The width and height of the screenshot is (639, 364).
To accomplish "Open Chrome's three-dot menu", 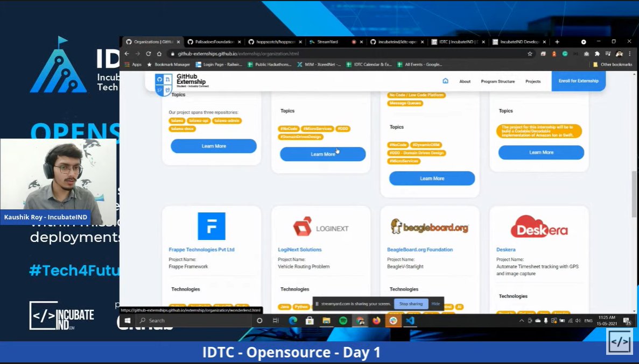I will tap(629, 54).
